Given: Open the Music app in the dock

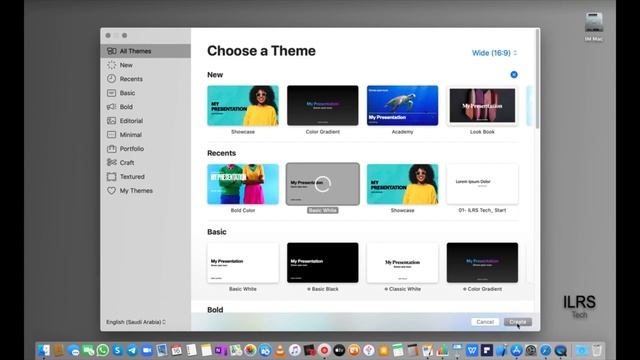Looking at the screenshot, I should tap(295, 350).
